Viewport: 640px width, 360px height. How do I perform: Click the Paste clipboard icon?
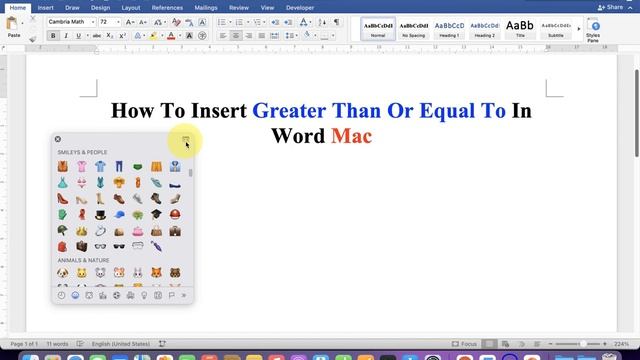click(12, 24)
